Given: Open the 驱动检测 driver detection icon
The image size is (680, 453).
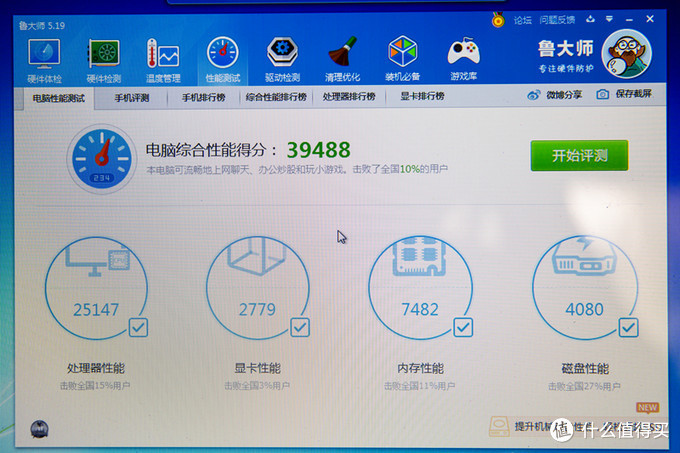Looking at the screenshot, I should tap(282, 53).
